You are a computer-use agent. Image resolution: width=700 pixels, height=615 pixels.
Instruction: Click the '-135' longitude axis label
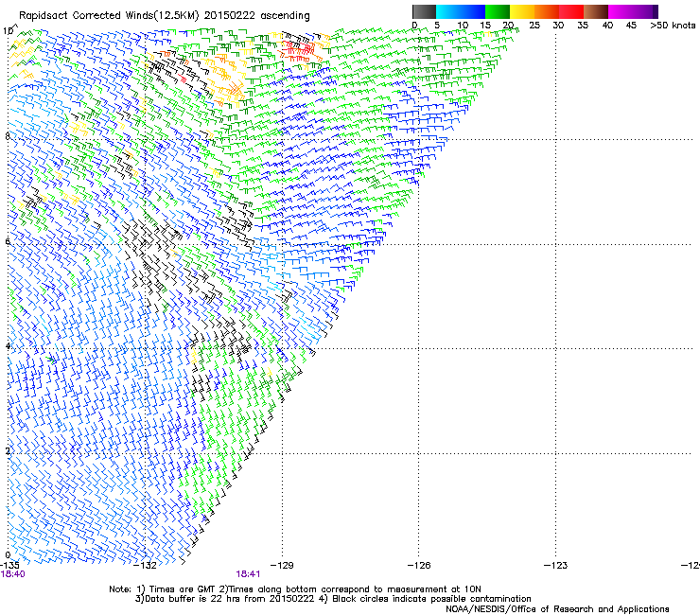coord(9,566)
